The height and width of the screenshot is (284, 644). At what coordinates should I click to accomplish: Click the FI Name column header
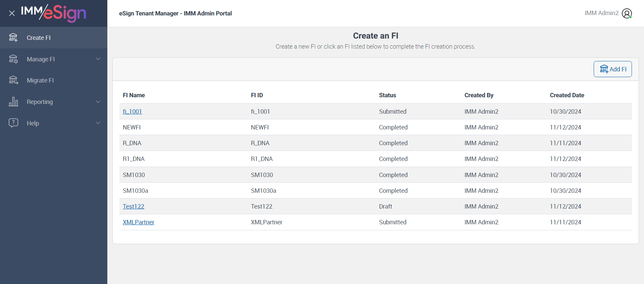(x=134, y=95)
